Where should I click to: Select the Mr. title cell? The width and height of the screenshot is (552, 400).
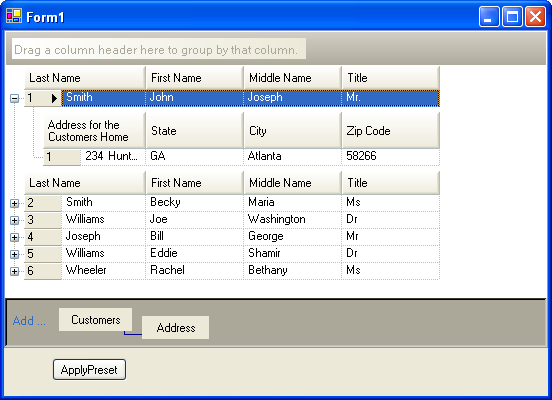391,98
